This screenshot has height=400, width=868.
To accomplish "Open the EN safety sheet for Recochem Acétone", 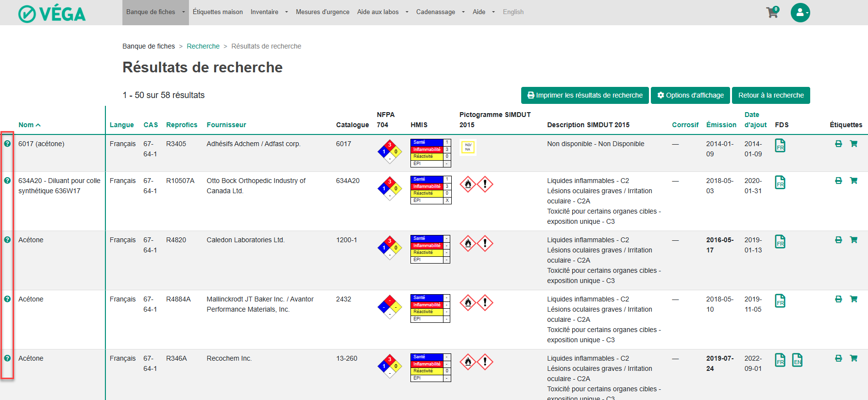I will [x=797, y=360].
